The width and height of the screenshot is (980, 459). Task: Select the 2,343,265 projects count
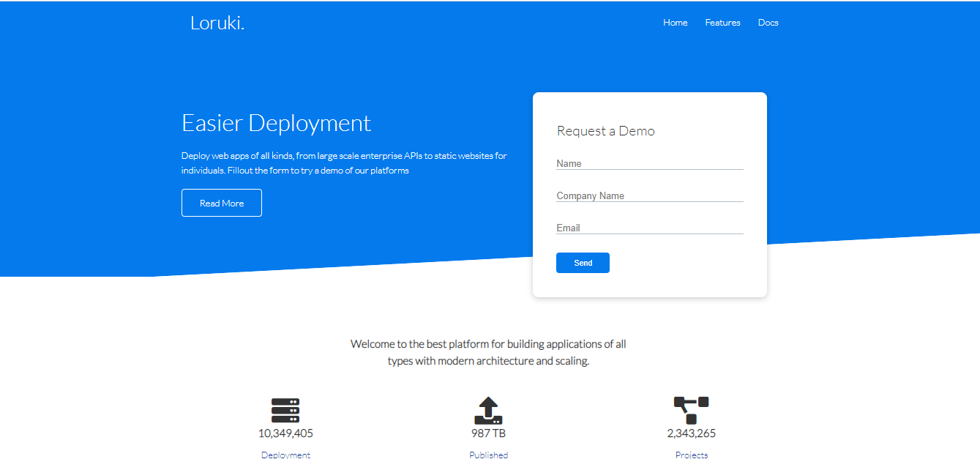click(691, 433)
